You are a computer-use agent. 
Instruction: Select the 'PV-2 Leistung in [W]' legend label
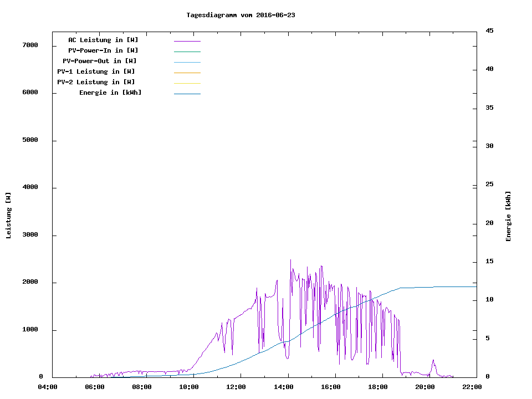point(96,82)
